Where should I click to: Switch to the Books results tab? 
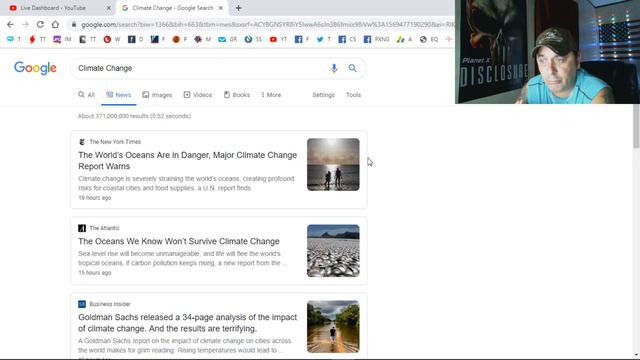pyautogui.click(x=237, y=95)
